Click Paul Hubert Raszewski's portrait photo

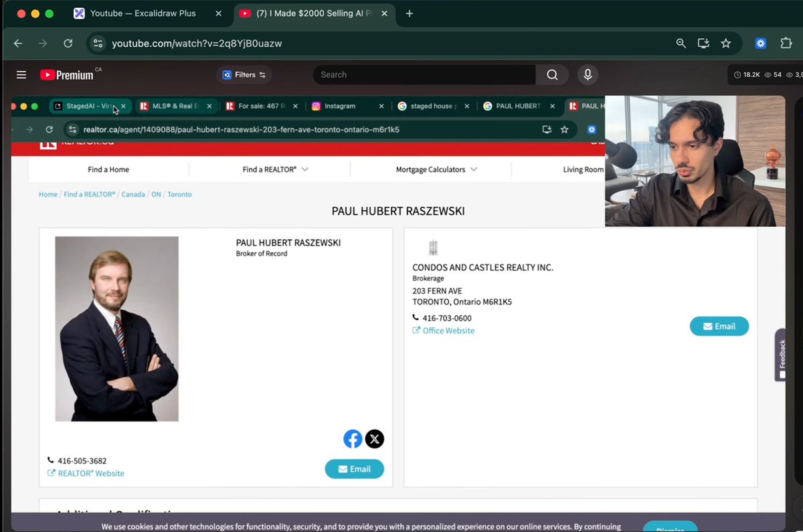[116, 329]
